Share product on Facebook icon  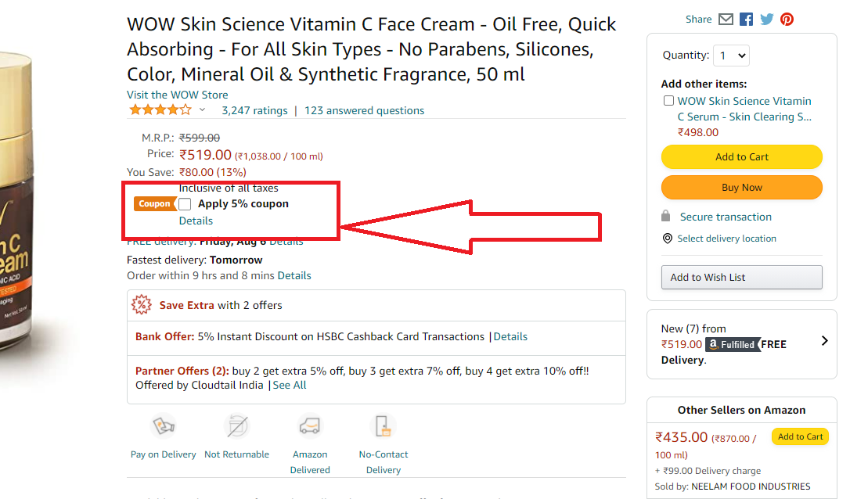746,20
